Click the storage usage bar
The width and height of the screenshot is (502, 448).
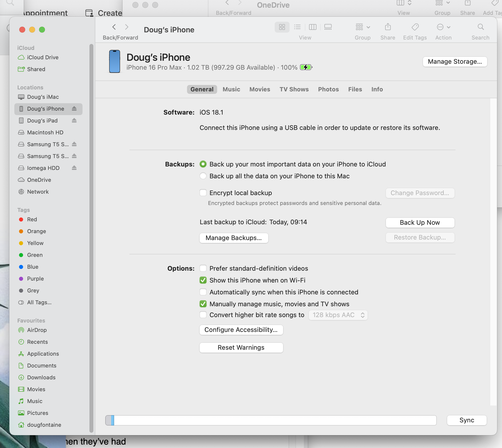[x=271, y=420]
